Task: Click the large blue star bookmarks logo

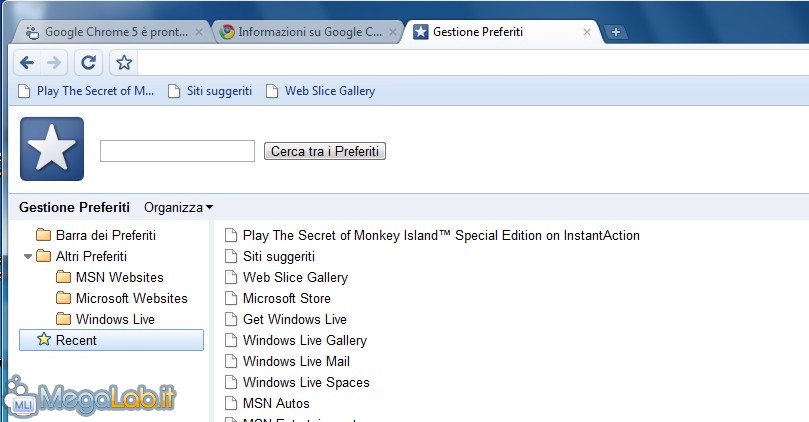Action: pyautogui.click(x=52, y=149)
